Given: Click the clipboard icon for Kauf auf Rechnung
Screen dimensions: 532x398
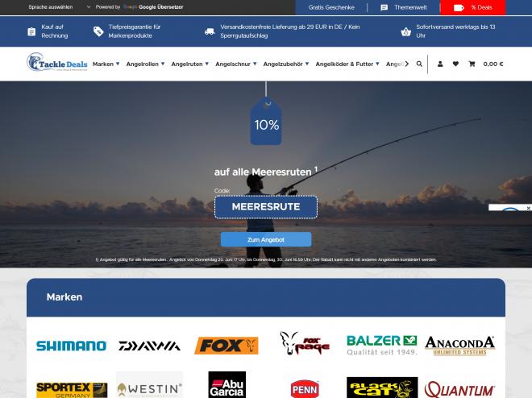Looking at the screenshot, I should (31, 31).
